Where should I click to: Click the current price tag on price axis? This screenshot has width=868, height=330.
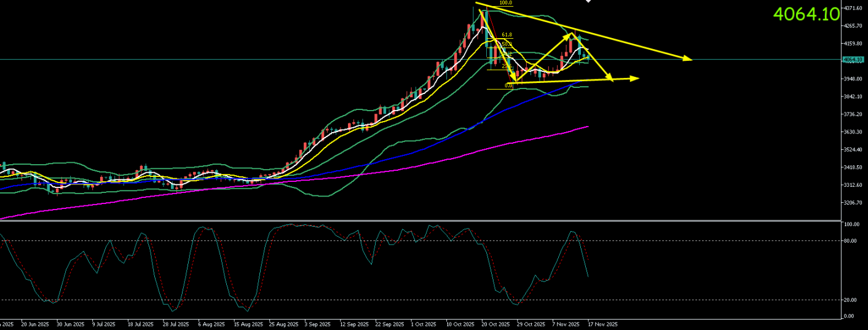coord(853,60)
